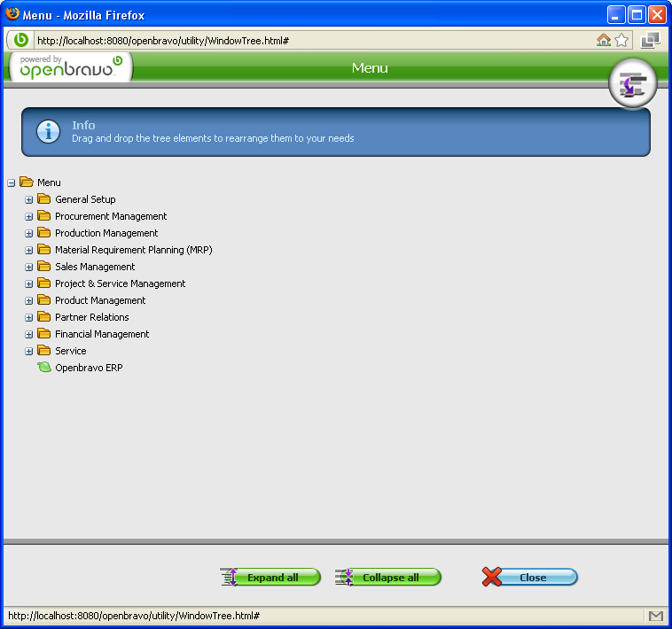672x629 pixels.
Task: Select Project & Service Management item
Action: click(120, 283)
